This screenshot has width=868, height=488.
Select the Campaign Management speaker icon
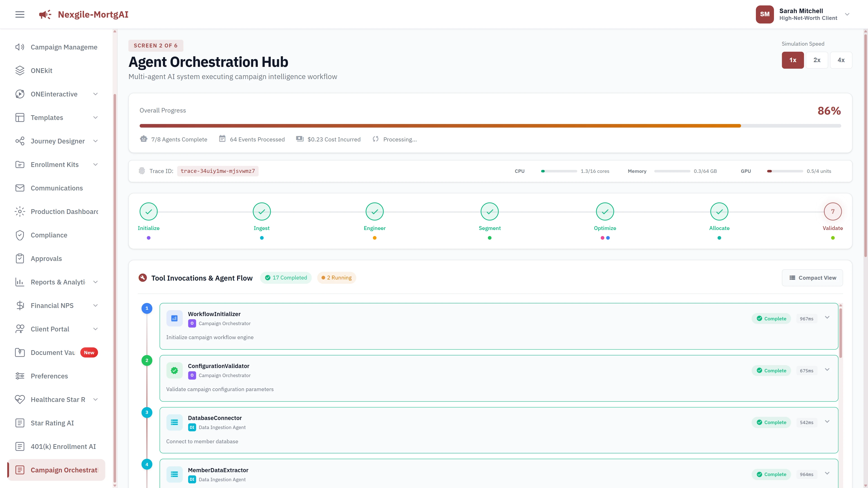(19, 47)
